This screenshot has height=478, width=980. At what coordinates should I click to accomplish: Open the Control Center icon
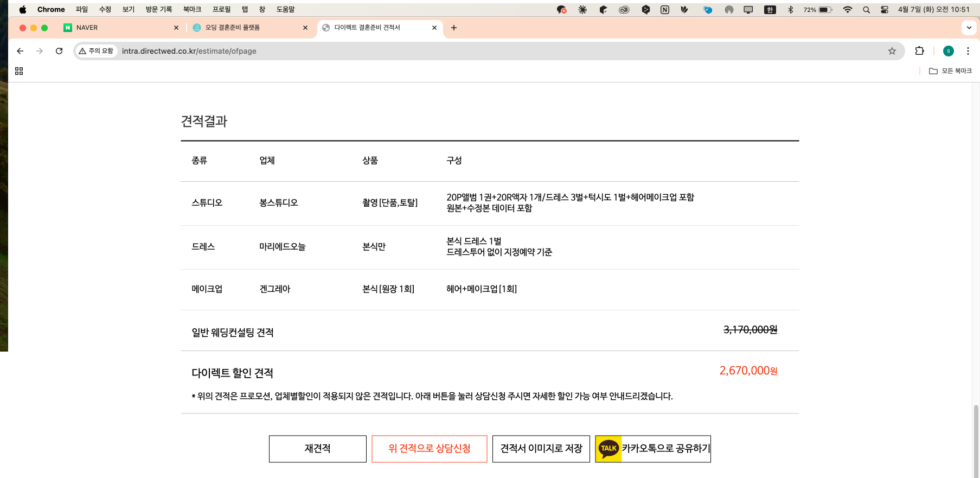pos(885,10)
